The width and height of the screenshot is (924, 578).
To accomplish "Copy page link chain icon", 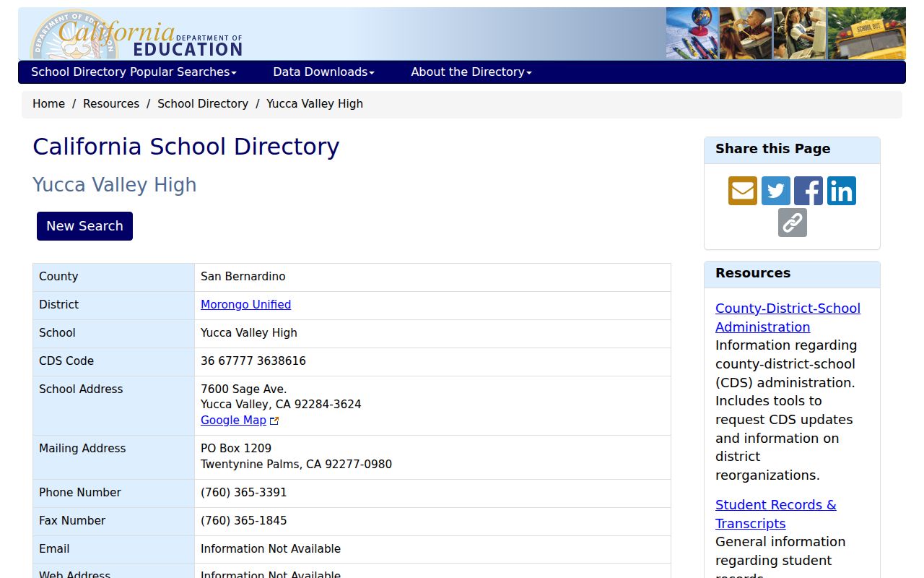I will coord(793,223).
